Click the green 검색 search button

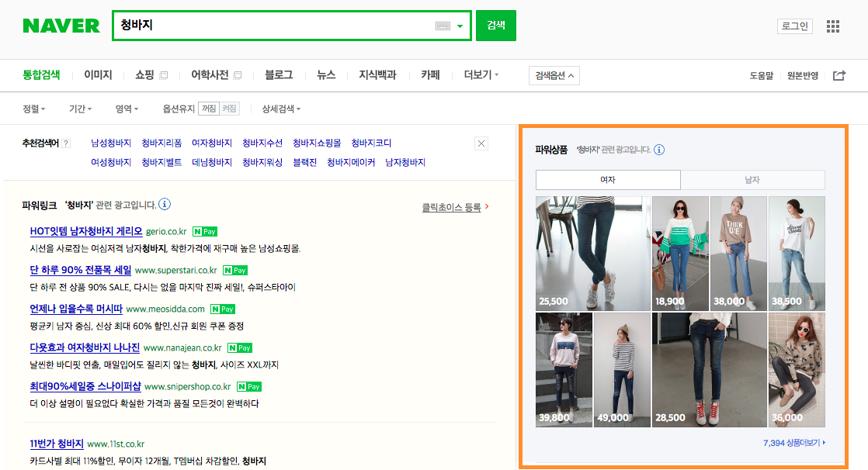pyautogui.click(x=495, y=26)
